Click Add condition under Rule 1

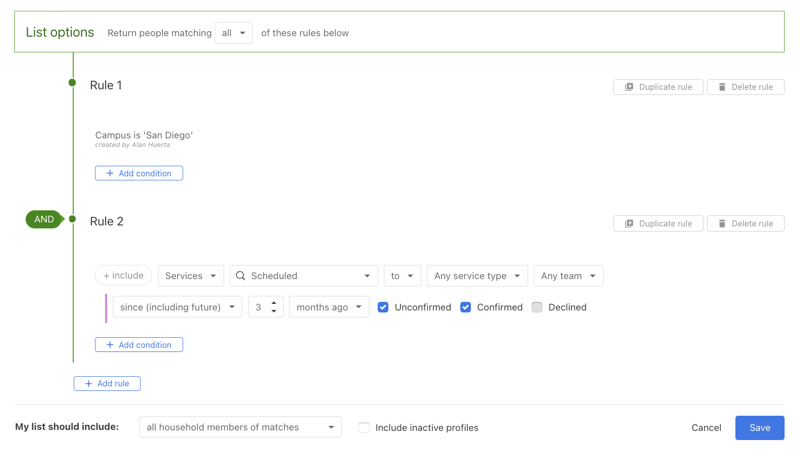tap(139, 173)
